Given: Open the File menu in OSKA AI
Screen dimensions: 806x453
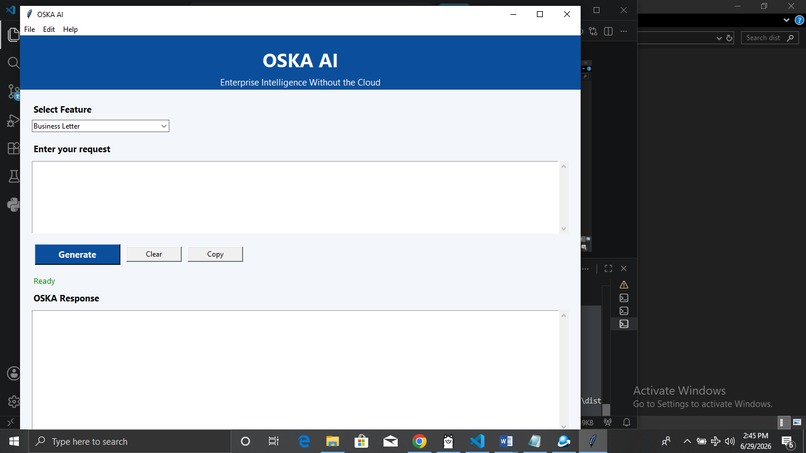Looking at the screenshot, I should (30, 29).
